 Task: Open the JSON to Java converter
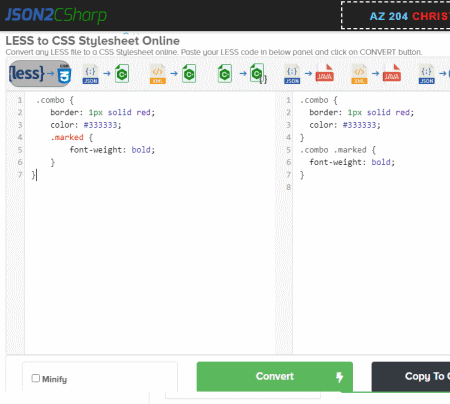click(309, 74)
